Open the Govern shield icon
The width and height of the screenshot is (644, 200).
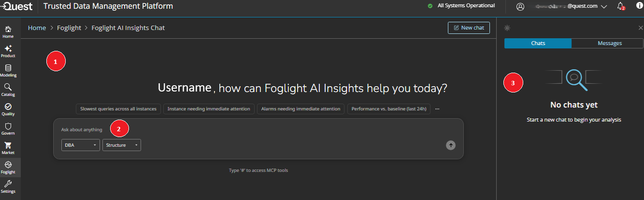(8, 129)
